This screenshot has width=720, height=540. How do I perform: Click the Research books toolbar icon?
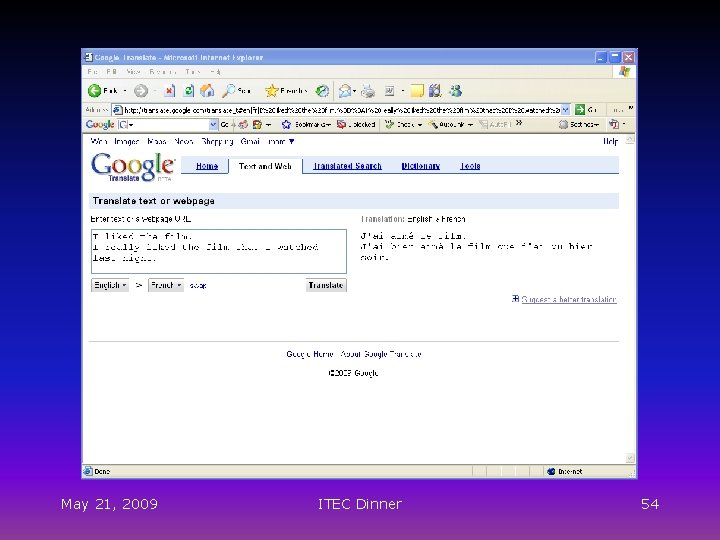[x=435, y=91]
